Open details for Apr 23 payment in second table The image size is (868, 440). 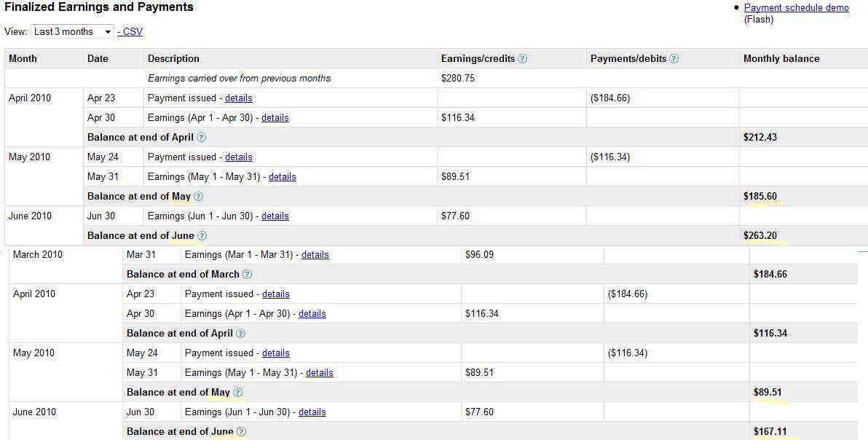click(x=276, y=294)
